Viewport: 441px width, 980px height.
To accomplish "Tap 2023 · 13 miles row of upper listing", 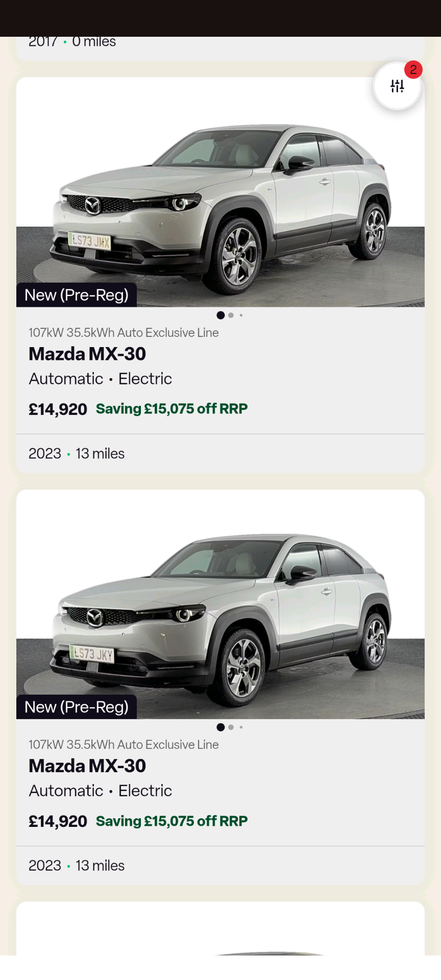I will [77, 454].
